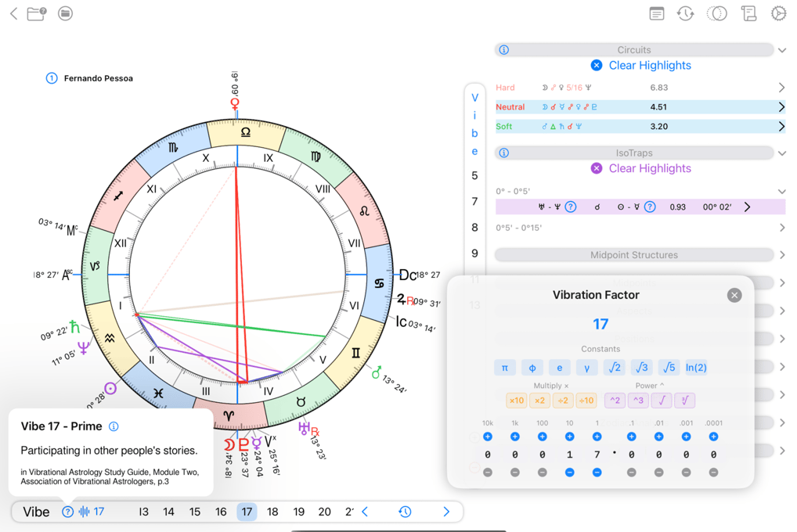Cube the vibration with ^3

[638, 401]
